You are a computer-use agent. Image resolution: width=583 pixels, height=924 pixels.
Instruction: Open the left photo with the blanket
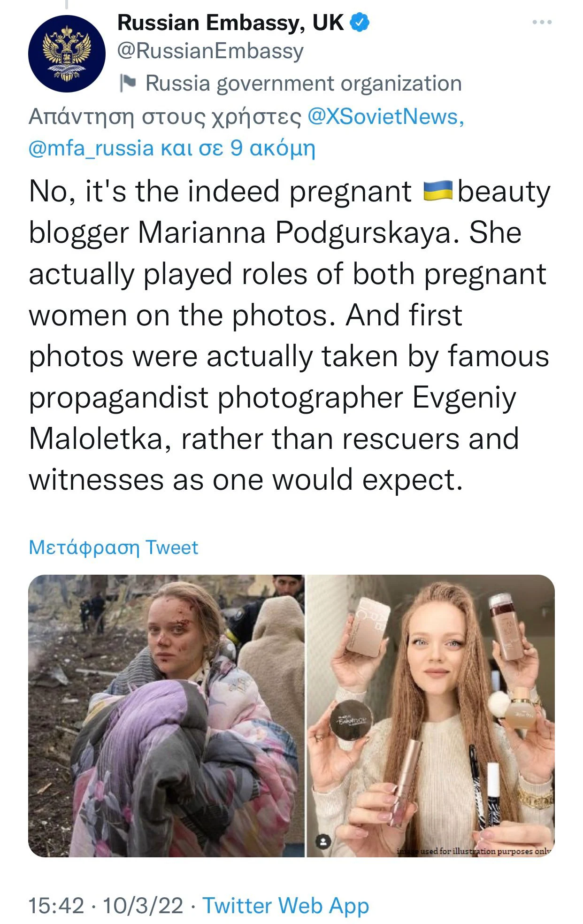166,715
